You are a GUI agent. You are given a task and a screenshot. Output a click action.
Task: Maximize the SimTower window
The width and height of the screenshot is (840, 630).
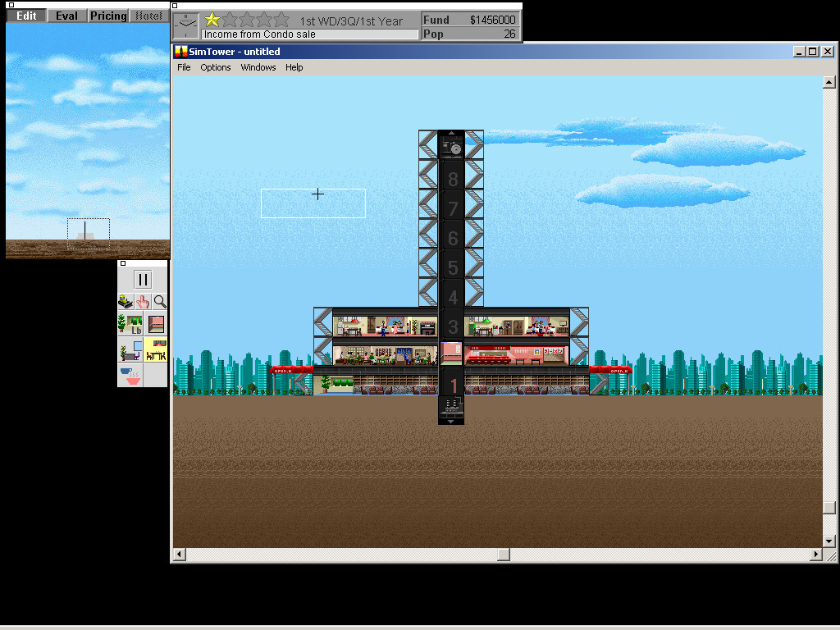812,52
